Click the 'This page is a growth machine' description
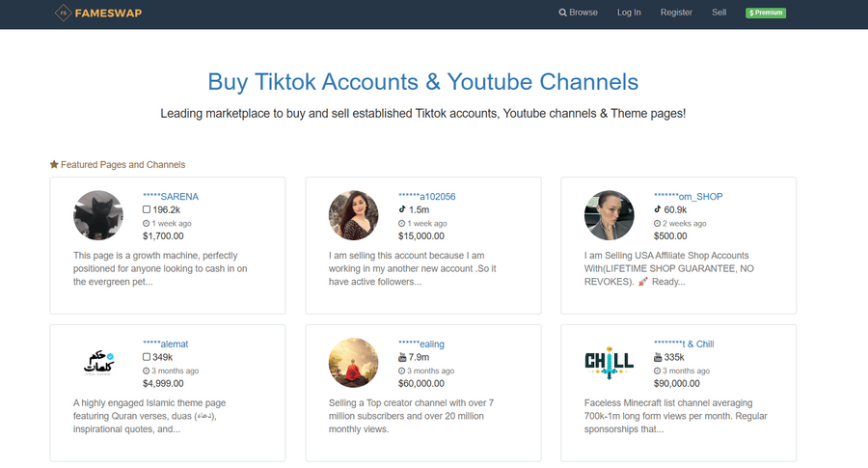Viewport: 868px width, 468px height. tap(160, 268)
